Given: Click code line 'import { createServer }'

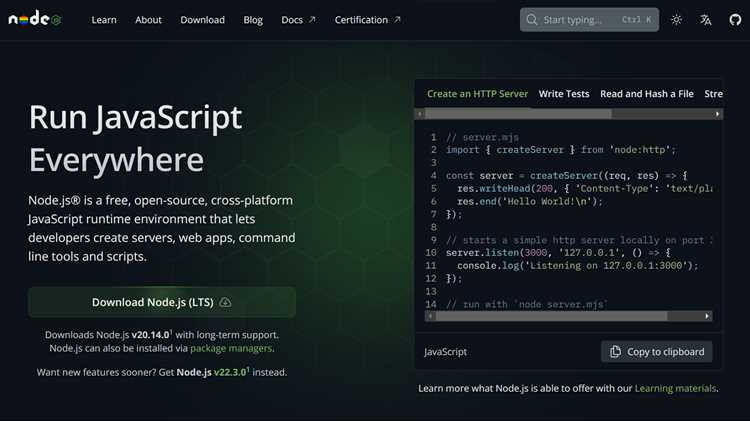Looking at the screenshot, I should [561, 150].
